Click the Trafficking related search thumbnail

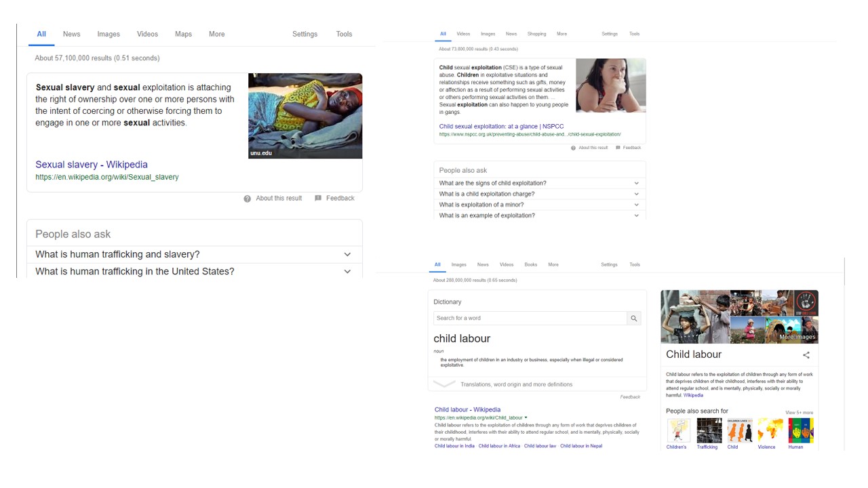(709, 431)
